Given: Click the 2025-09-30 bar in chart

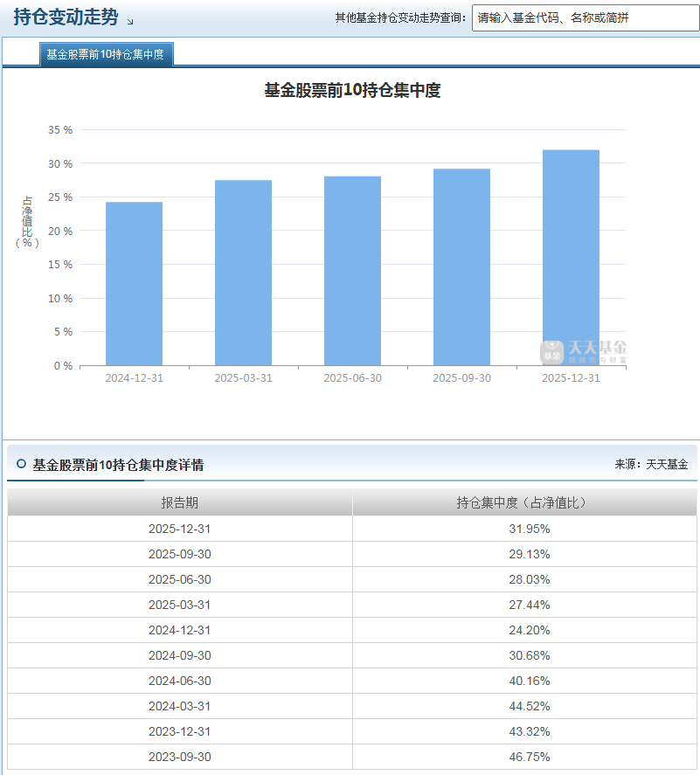Looking at the screenshot, I should click(461, 266).
